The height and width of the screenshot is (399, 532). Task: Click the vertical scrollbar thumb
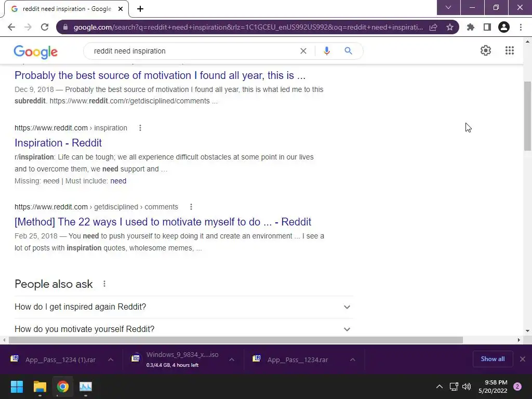[x=527, y=116]
